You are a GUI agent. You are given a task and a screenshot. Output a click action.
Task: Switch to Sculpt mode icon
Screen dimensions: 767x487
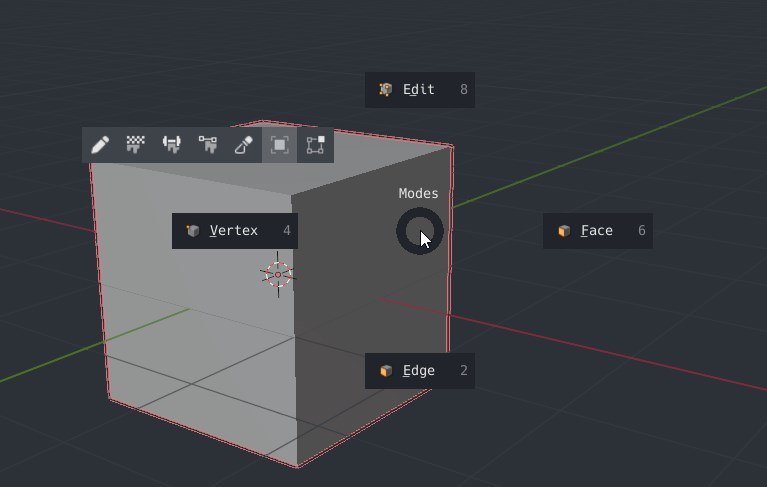click(x=244, y=145)
